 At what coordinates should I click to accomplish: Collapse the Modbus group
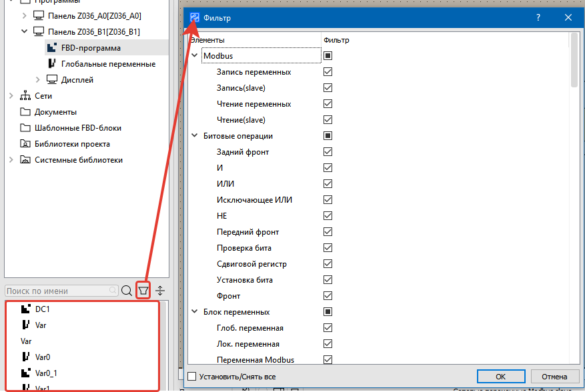(194, 56)
